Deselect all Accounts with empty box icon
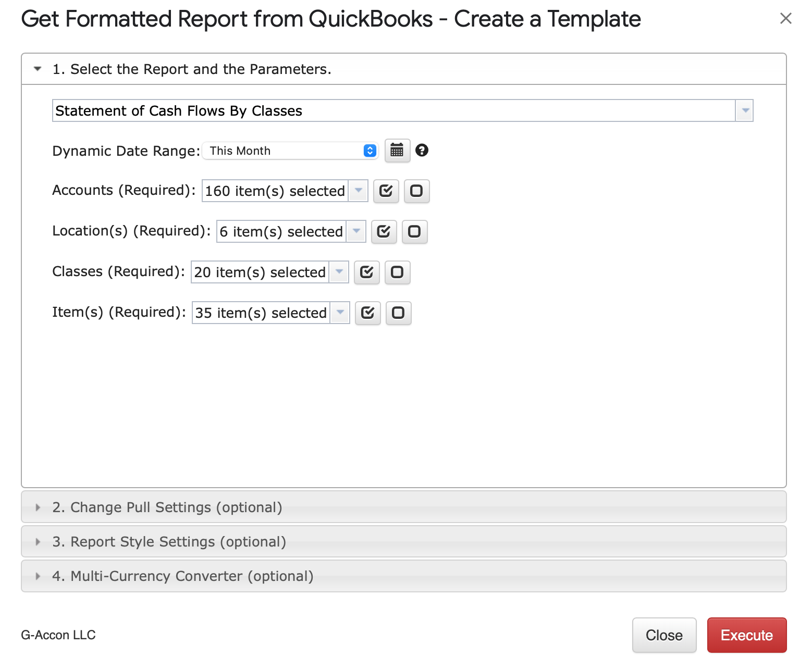This screenshot has width=812, height=670. (416, 191)
